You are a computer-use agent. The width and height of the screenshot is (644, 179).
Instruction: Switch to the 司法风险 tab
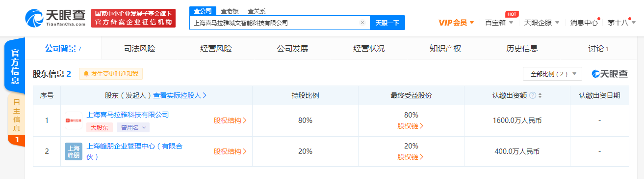[x=139, y=48]
